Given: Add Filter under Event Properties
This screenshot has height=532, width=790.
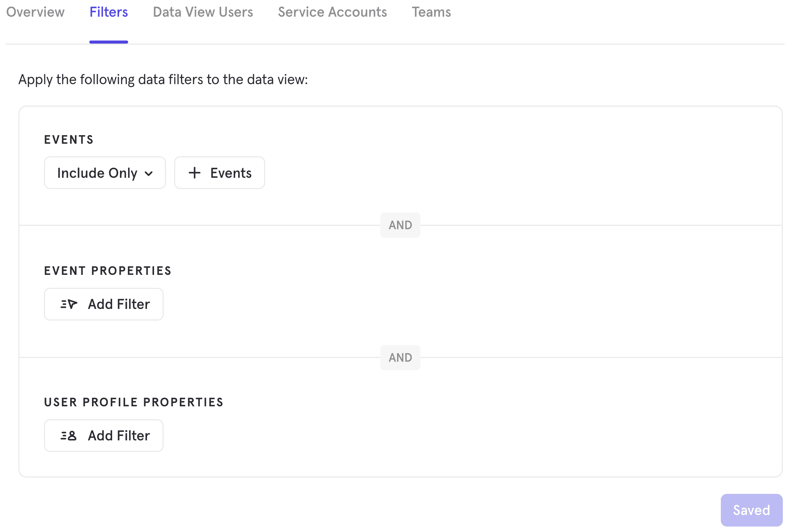Looking at the screenshot, I should (119, 304).
